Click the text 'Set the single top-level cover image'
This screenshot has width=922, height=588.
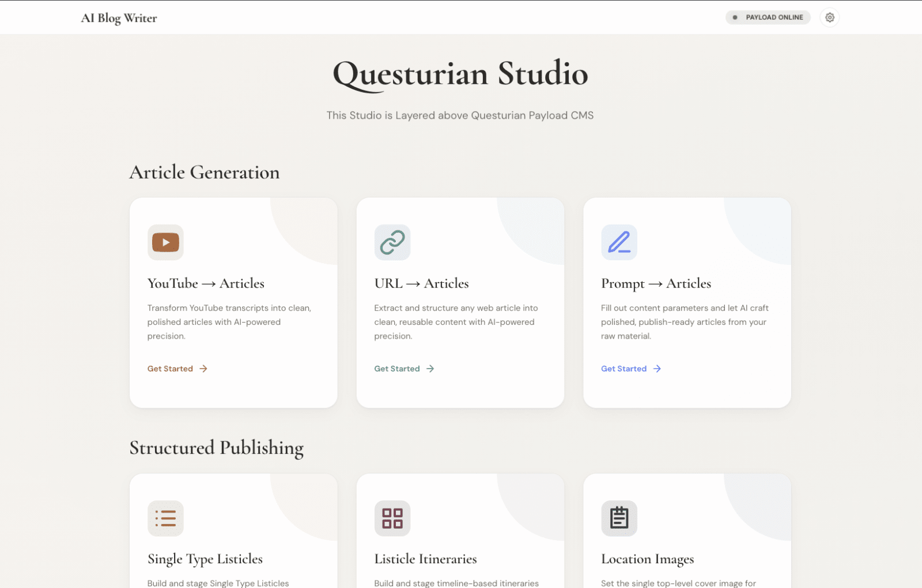click(678, 583)
